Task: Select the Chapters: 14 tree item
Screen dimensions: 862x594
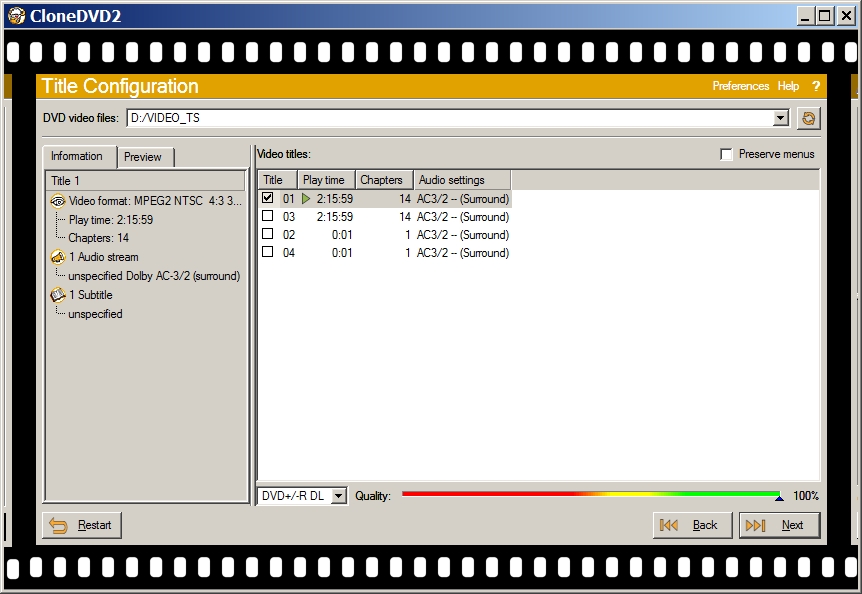Action: click(98, 238)
